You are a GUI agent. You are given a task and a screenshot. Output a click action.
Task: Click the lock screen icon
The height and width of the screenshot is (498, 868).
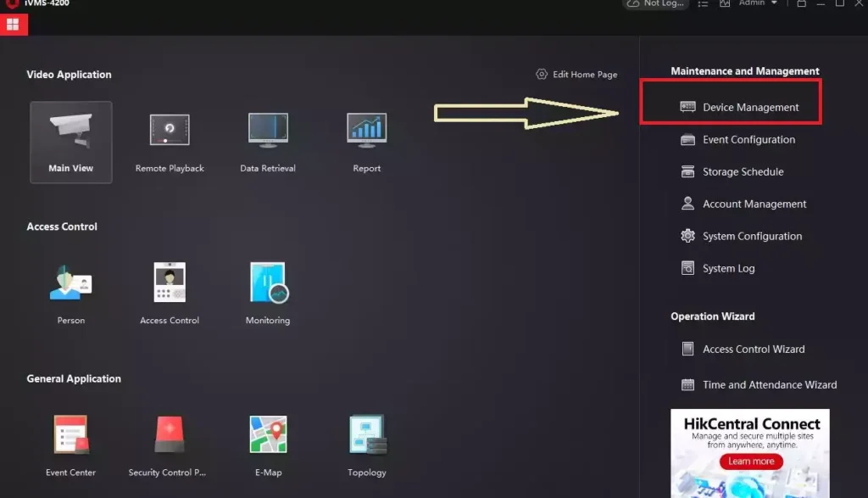tap(802, 3)
